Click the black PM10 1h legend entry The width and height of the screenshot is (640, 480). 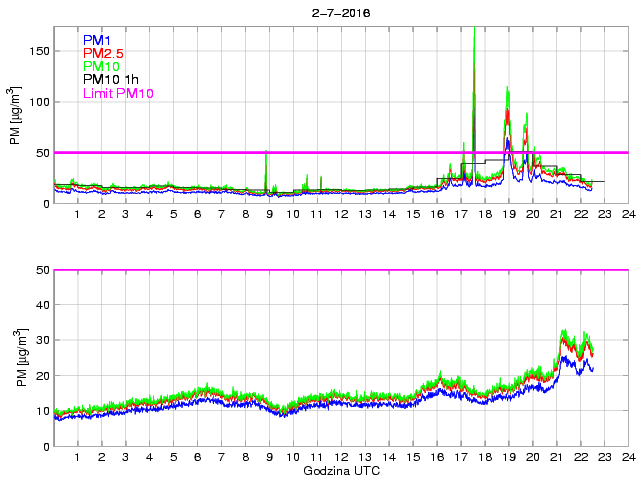coord(110,79)
